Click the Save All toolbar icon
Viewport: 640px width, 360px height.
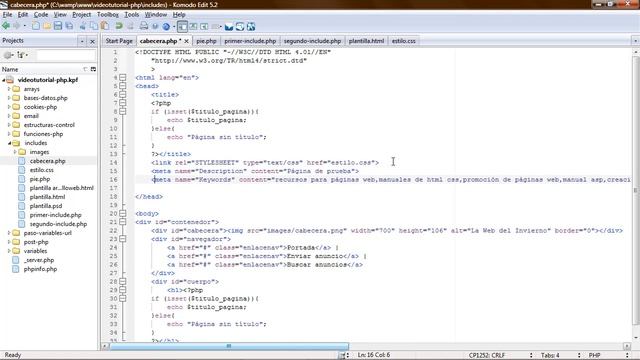click(69, 27)
